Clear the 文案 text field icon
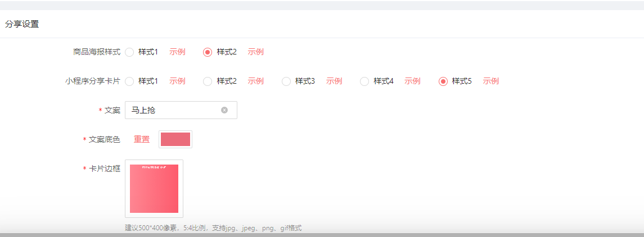 tap(224, 110)
